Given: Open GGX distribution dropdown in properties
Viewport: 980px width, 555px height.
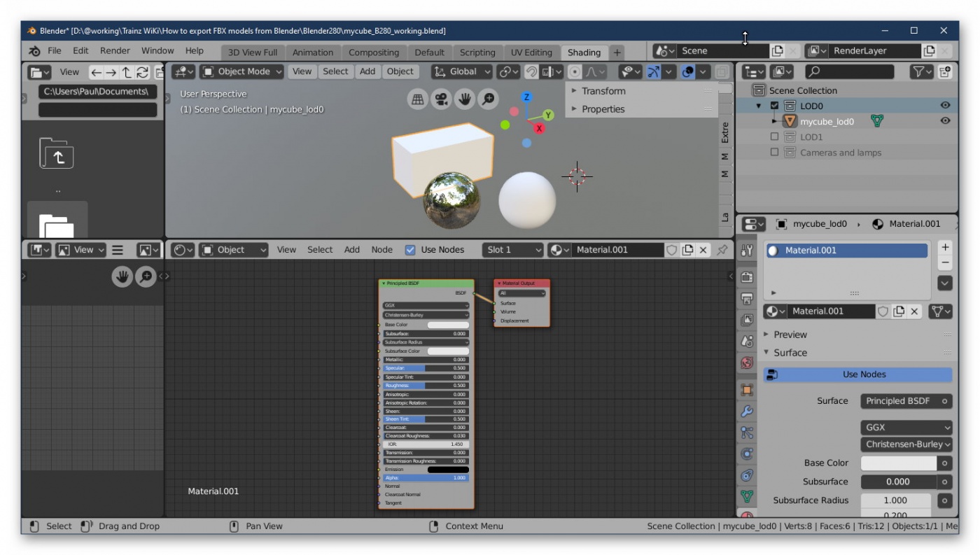Looking at the screenshot, I should coord(906,428).
